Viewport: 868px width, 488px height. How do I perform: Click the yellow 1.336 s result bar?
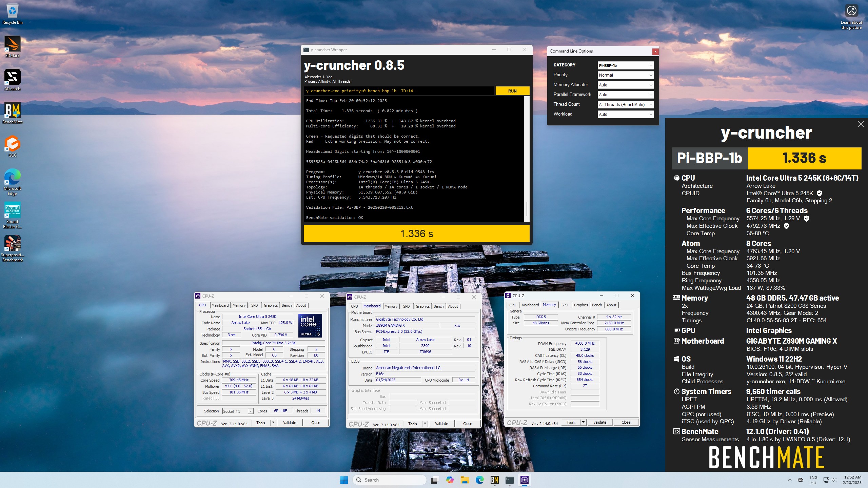point(416,233)
